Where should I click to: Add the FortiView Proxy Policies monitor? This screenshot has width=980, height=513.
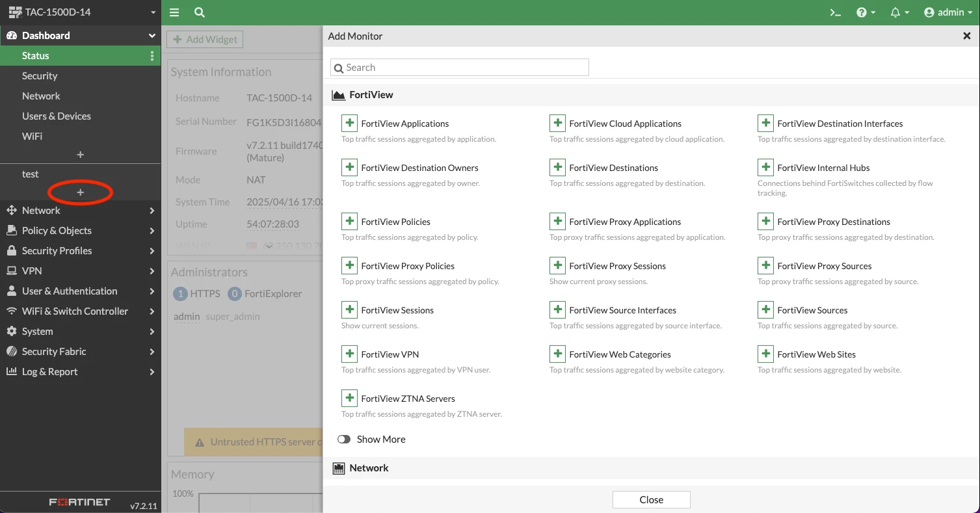[349, 265]
